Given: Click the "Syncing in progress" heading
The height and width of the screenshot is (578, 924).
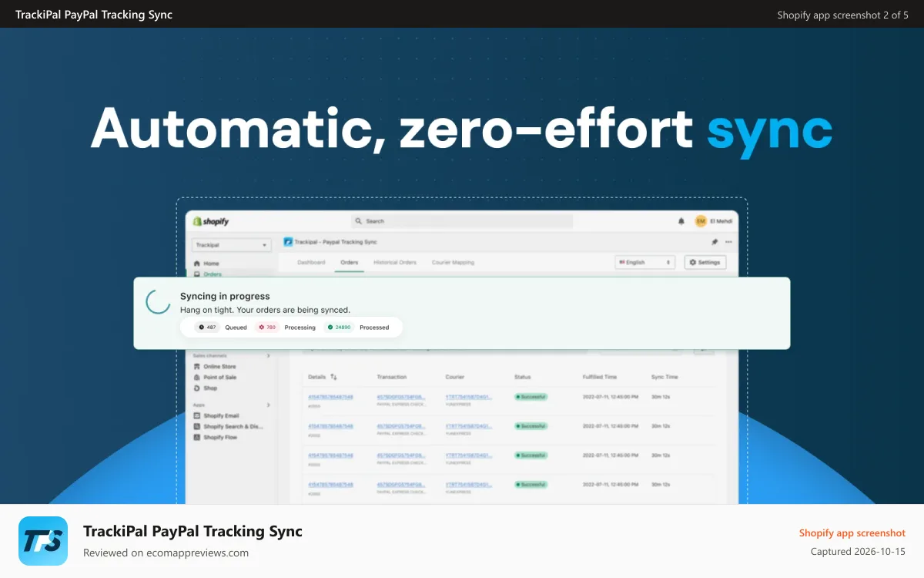Looking at the screenshot, I should tap(225, 296).
